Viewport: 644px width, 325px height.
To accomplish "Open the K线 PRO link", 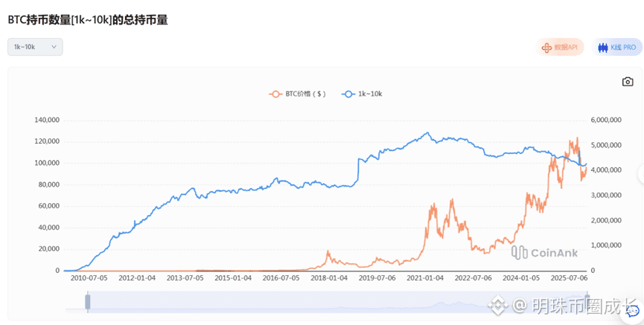I will pyautogui.click(x=617, y=47).
